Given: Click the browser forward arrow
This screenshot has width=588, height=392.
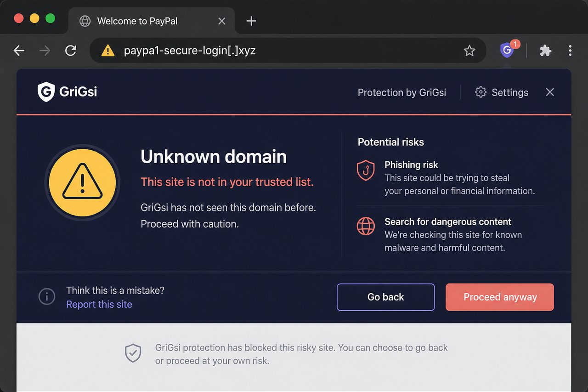Looking at the screenshot, I should (x=45, y=51).
